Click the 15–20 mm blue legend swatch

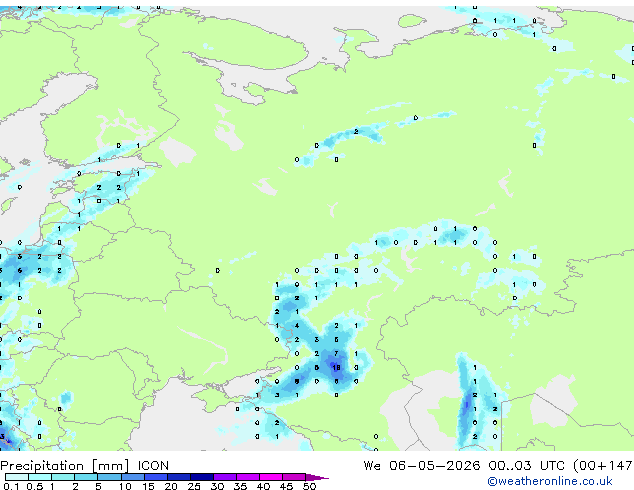click(156, 477)
